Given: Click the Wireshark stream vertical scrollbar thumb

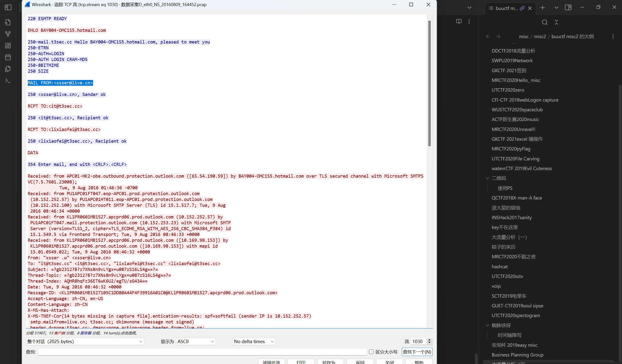Looking at the screenshot, I should point(429,83).
